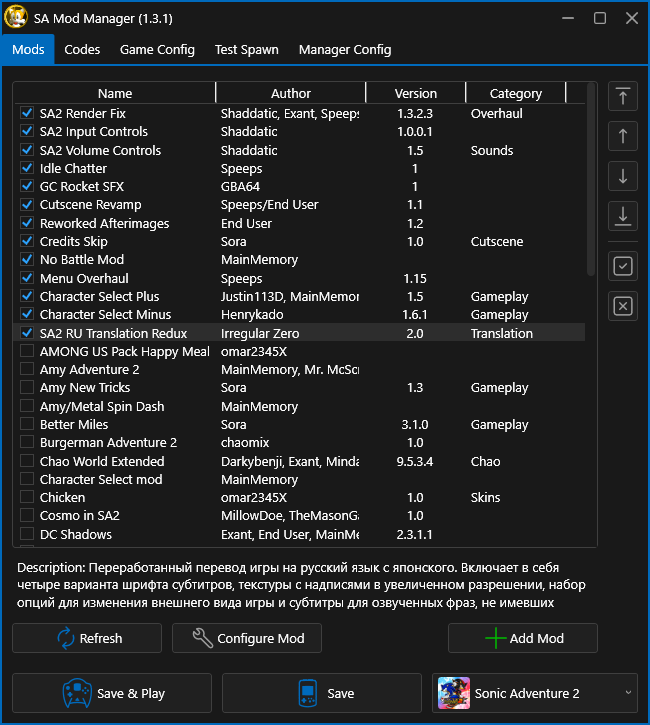The height and width of the screenshot is (725, 650).
Task: Move selected mod to bottom of list
Action: (623, 216)
